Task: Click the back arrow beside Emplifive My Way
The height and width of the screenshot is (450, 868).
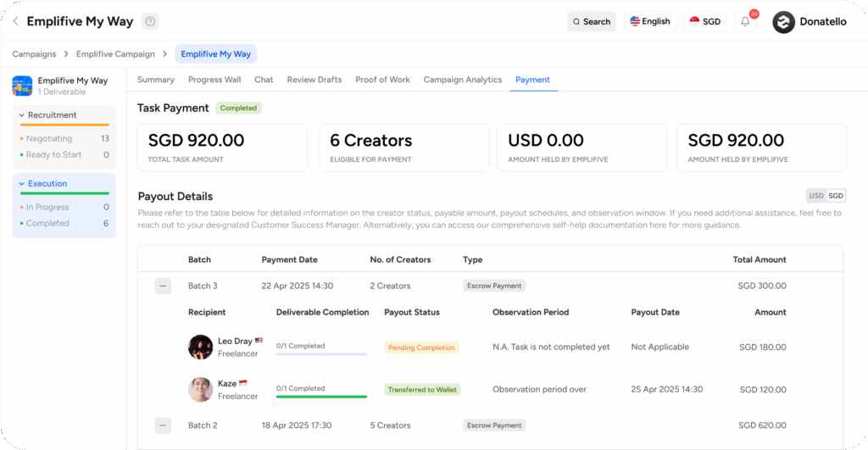Action: tap(15, 21)
